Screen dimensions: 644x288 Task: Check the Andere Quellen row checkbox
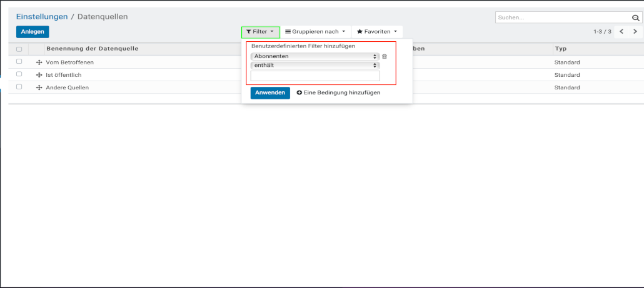(19, 87)
